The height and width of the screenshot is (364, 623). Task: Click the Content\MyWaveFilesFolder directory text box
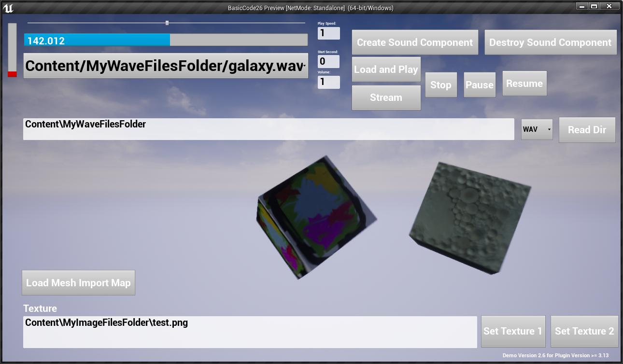(268, 129)
